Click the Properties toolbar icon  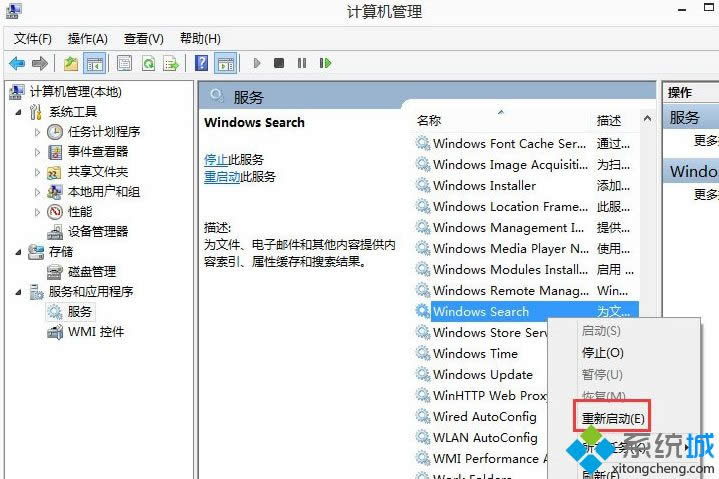(124, 63)
